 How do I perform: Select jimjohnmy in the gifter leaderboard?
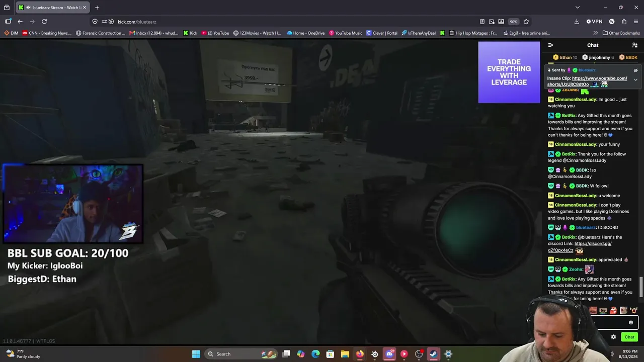coord(598,57)
